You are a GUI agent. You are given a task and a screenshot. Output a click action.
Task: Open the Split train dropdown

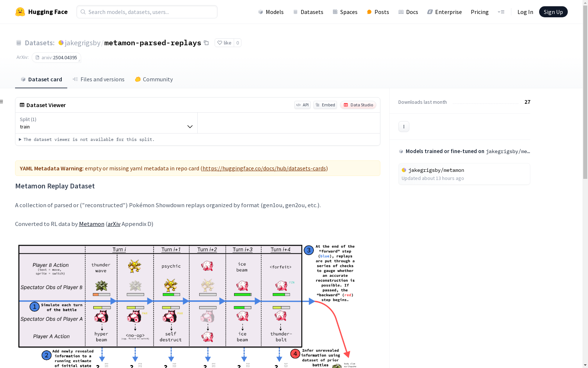tap(107, 123)
